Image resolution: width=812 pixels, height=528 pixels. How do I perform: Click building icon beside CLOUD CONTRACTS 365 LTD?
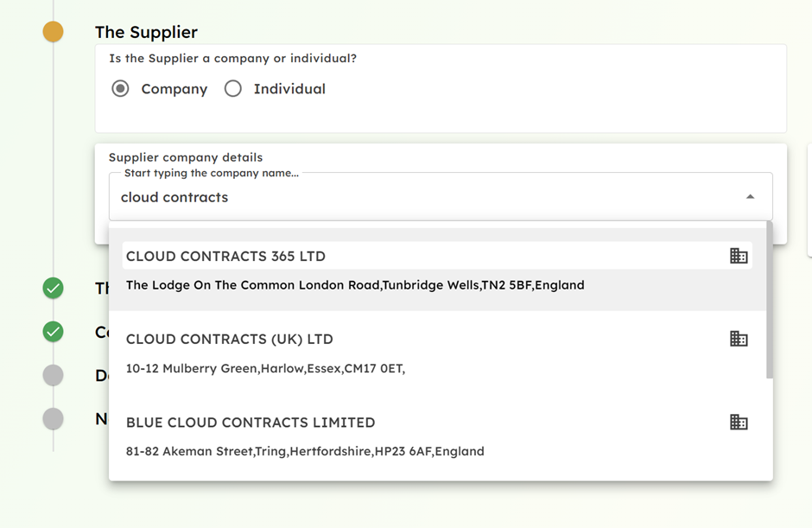(739, 256)
